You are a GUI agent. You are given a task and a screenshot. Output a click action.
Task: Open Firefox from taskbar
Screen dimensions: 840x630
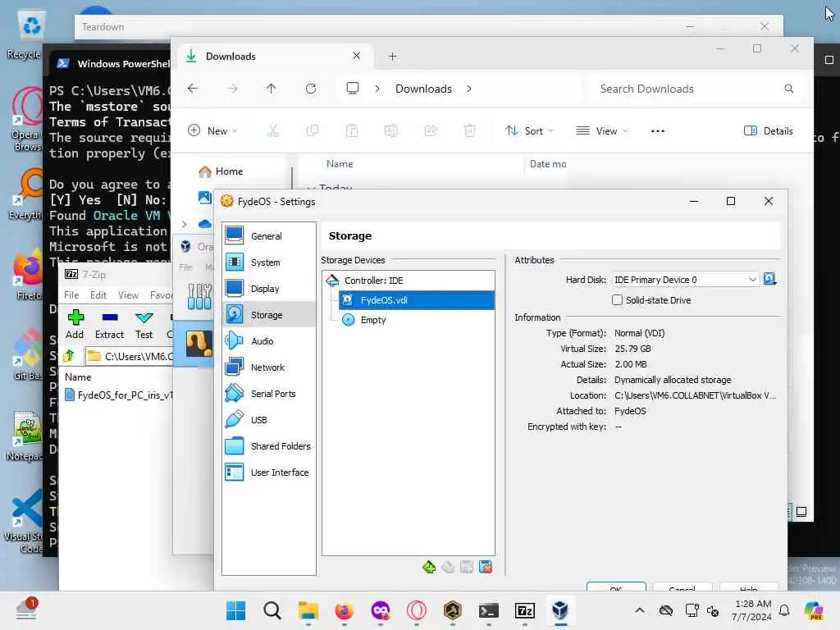tap(344, 610)
